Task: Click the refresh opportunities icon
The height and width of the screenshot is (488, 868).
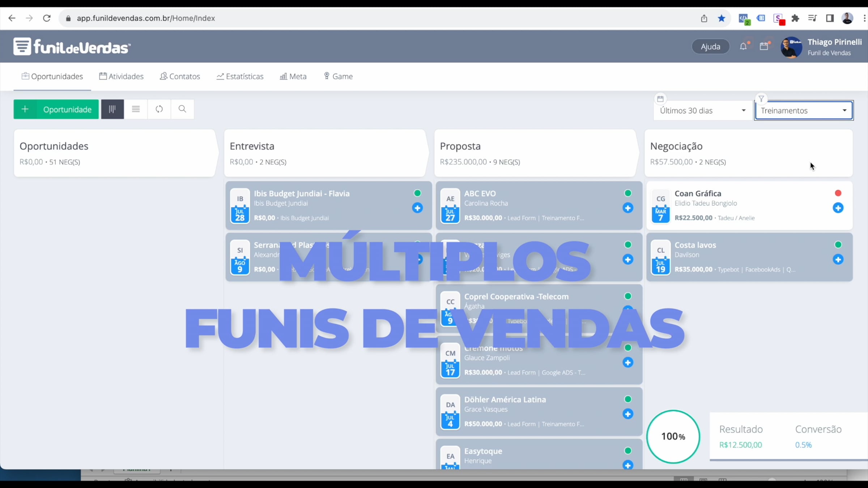Action: coord(159,109)
